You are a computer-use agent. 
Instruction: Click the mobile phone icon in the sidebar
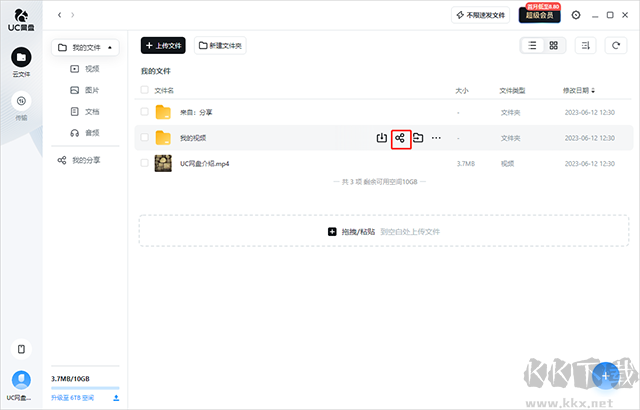[x=21, y=349]
